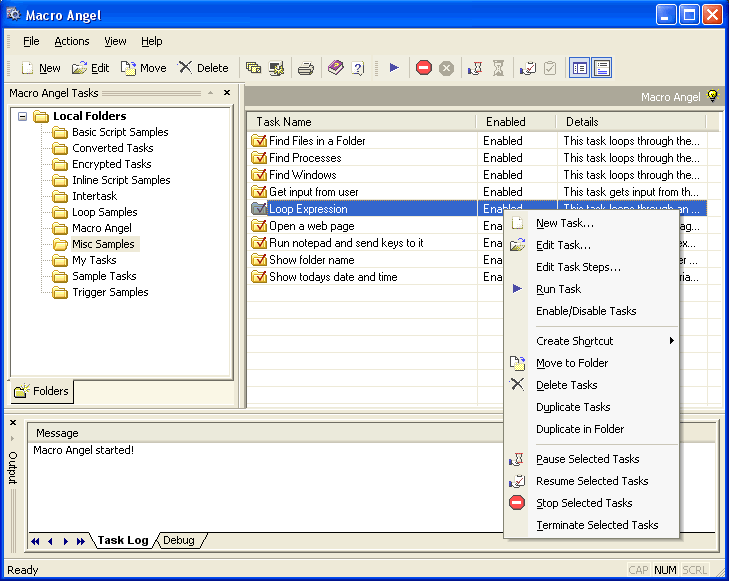Image resolution: width=729 pixels, height=581 pixels.
Task: Click the Folders tab
Action: [x=42, y=391]
